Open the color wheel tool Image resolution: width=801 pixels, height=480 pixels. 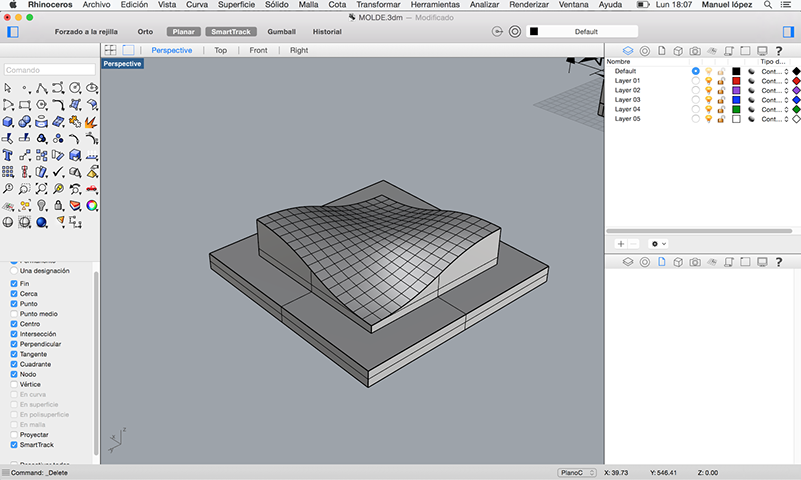tap(92, 206)
